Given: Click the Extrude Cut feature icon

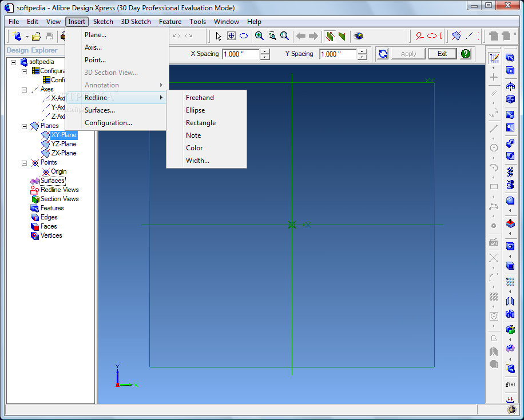Looking at the screenshot, I should [510, 70].
